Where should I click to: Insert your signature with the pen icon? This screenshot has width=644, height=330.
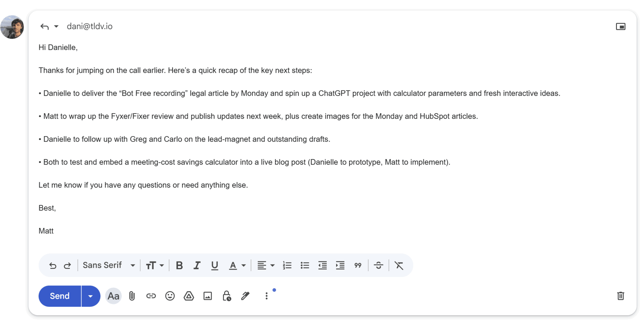245,296
